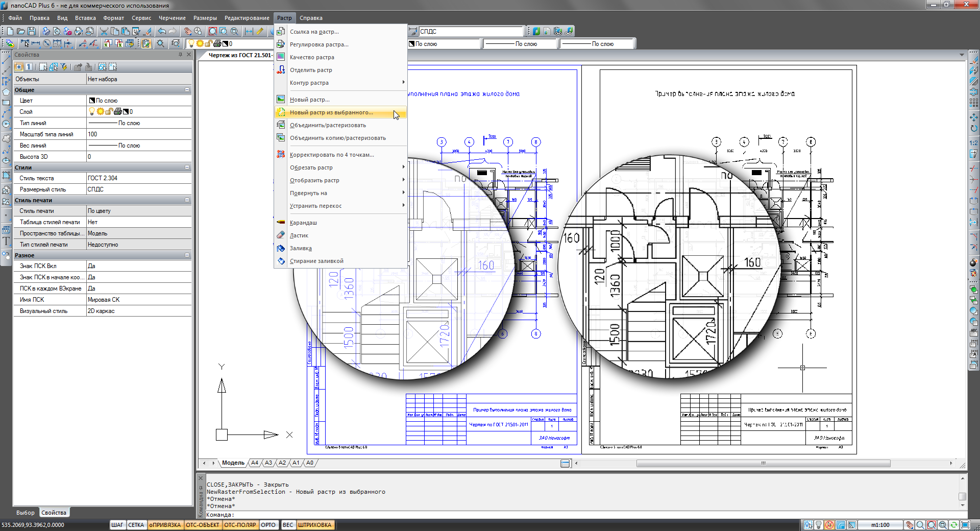The width and height of the screenshot is (980, 531).
Task: Click the Cut scissors icon
Action: pos(104,31)
